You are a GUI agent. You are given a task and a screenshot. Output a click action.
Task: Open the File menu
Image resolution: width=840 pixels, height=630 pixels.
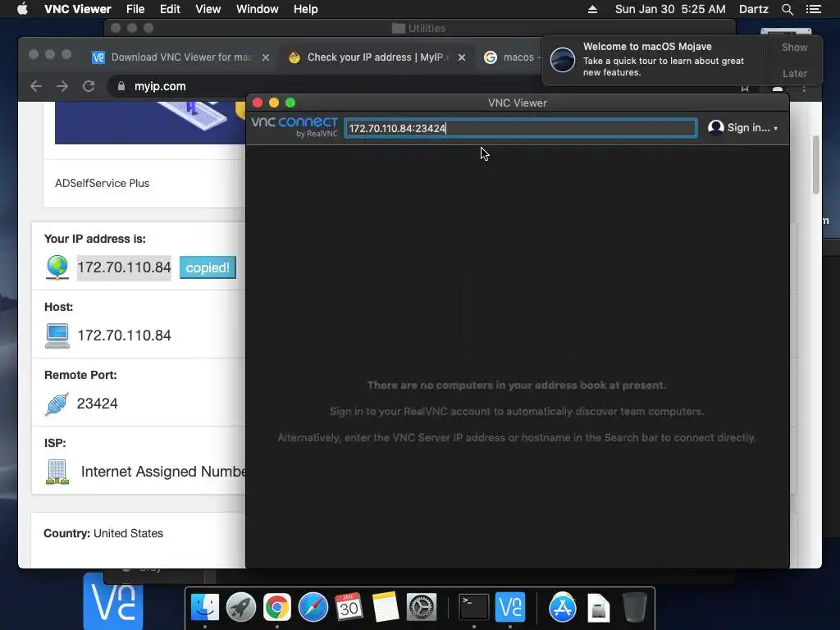tap(135, 9)
